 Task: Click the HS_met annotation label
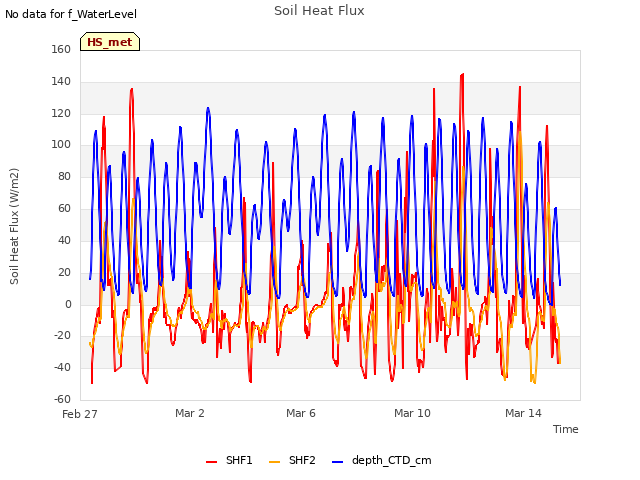coord(110,42)
